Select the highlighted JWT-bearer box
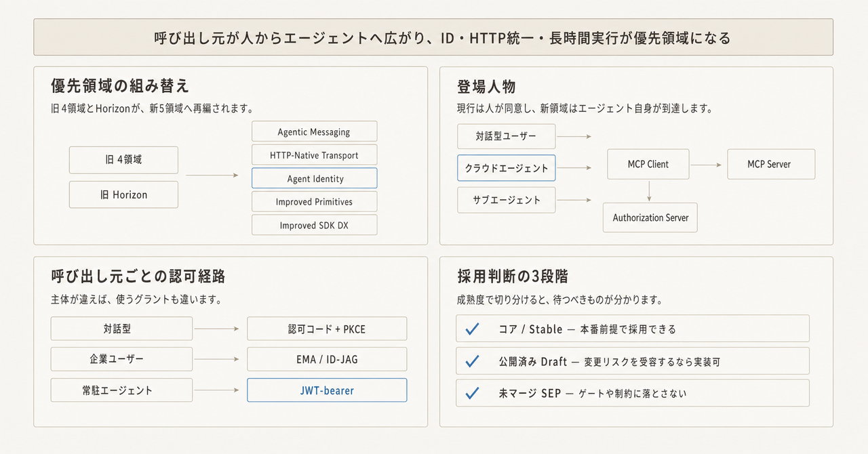This screenshot has width=868, height=454. (x=327, y=390)
